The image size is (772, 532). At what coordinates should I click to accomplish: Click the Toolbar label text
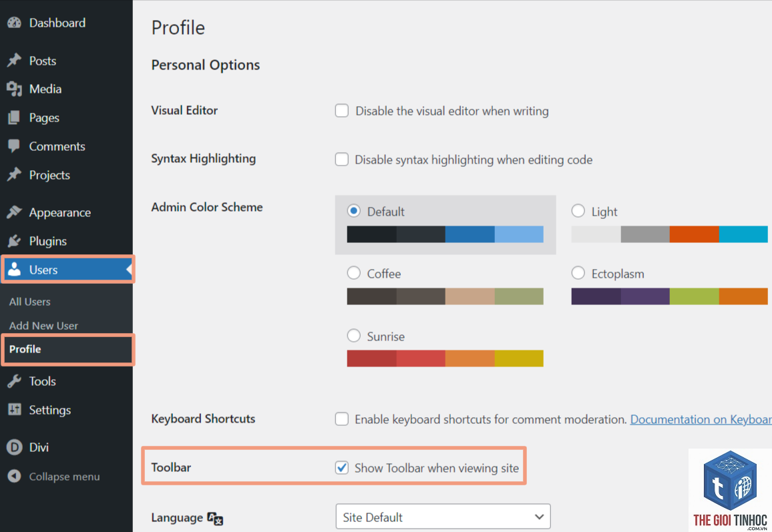click(171, 467)
